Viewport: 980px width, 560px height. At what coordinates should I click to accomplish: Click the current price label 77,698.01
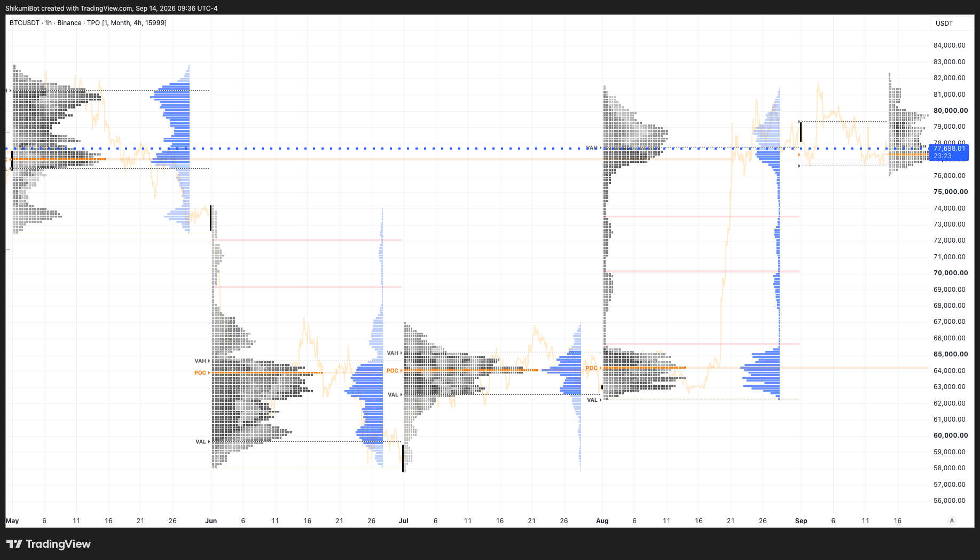click(x=949, y=149)
